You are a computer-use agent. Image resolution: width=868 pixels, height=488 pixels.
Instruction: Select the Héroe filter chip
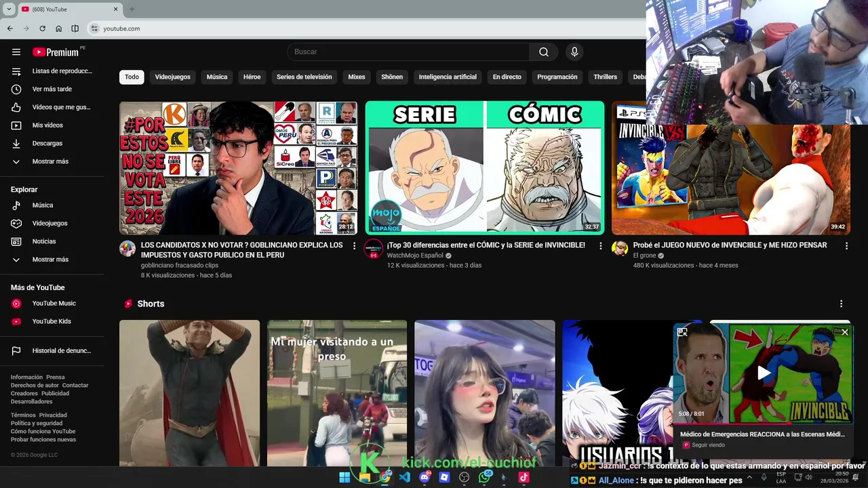(252, 77)
